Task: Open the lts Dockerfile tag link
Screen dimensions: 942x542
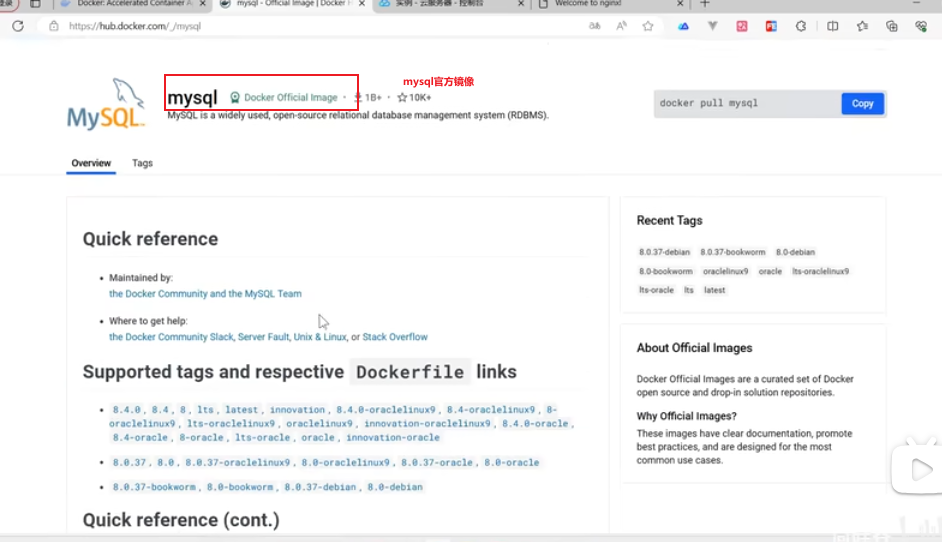Action: [205, 410]
